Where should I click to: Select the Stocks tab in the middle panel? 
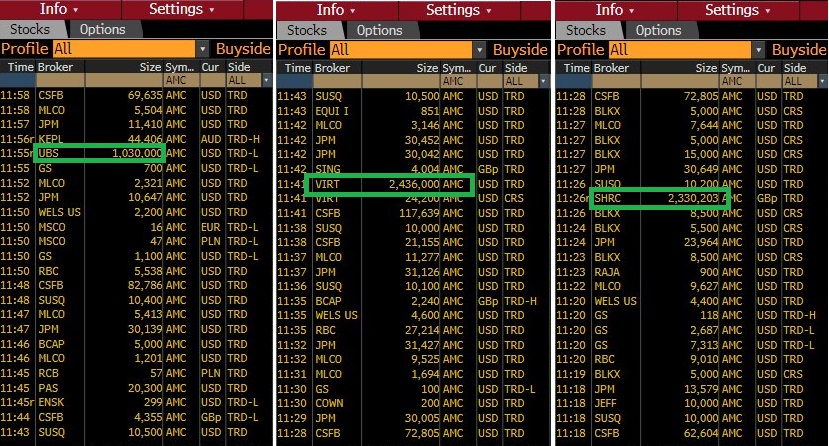pos(307,30)
